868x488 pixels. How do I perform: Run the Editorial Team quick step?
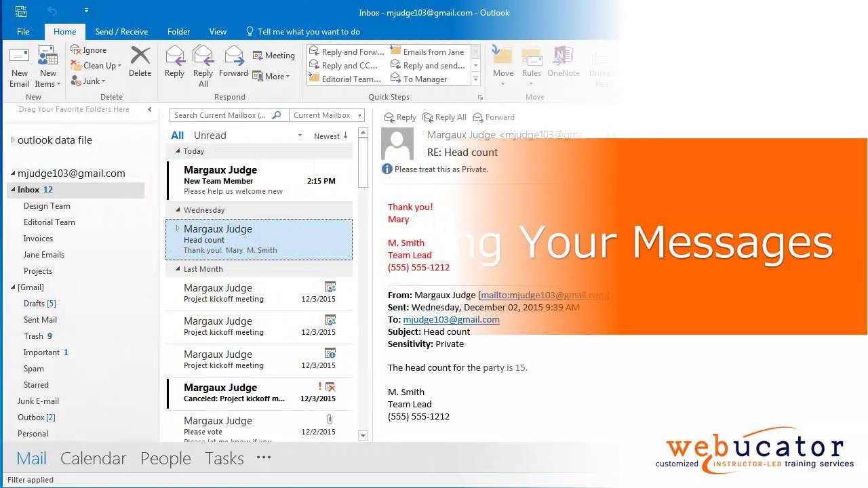click(x=345, y=79)
